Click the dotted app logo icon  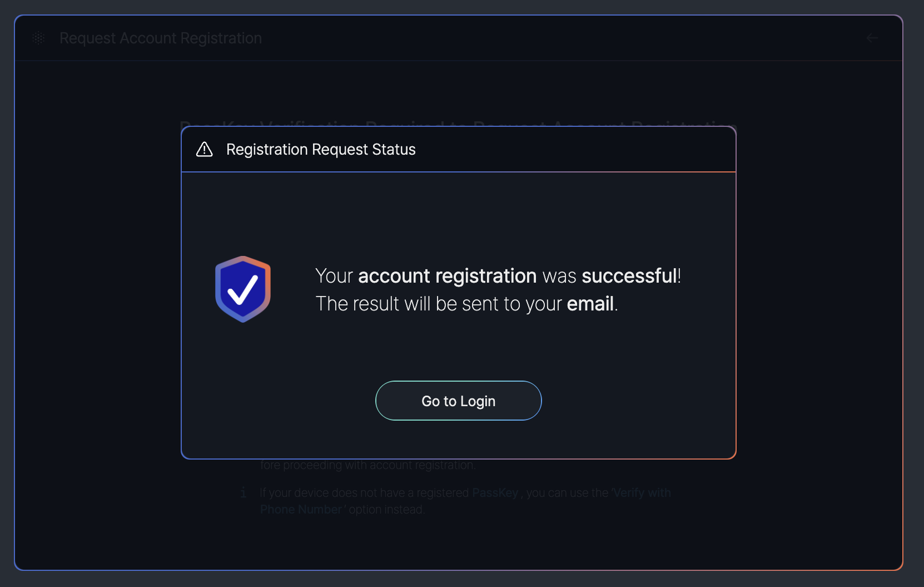click(38, 38)
